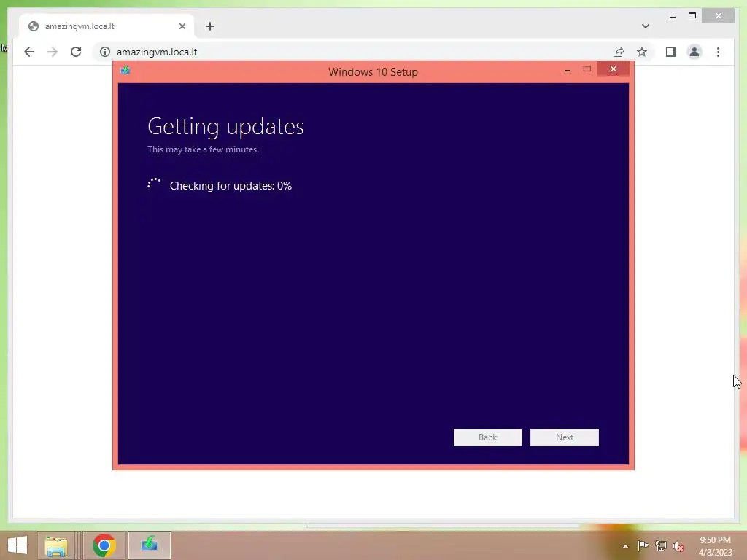Close the amazingvm.loca.lt tab
The height and width of the screenshot is (560, 747).
click(182, 26)
